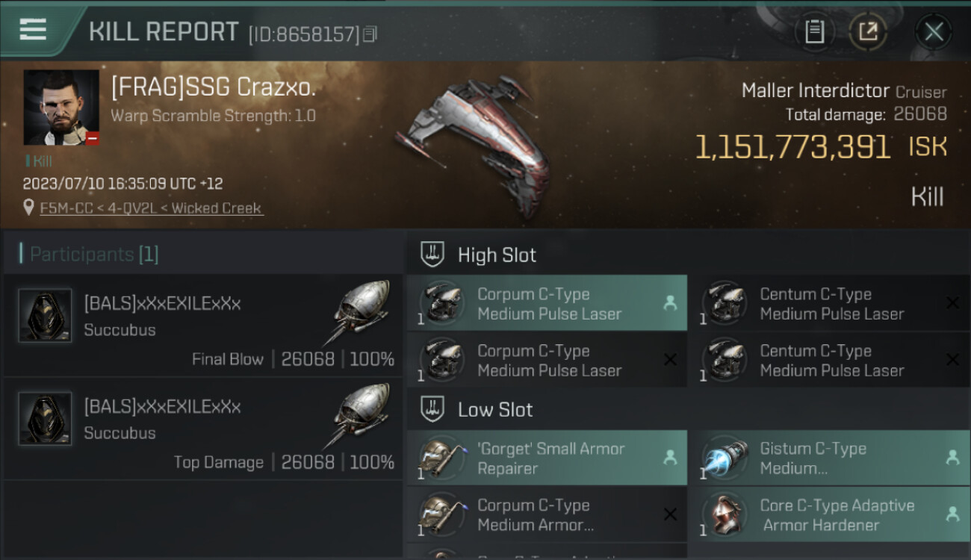Image resolution: width=971 pixels, height=560 pixels.
Task: Select the Top Damage participant row
Action: point(203,429)
